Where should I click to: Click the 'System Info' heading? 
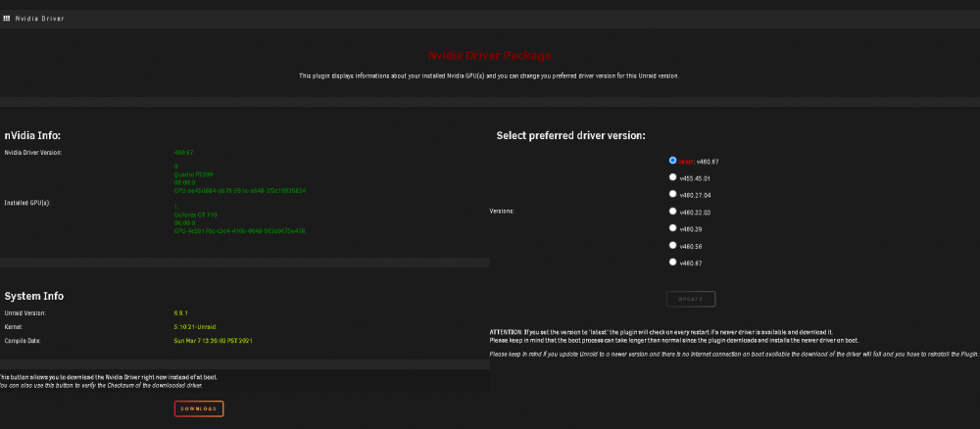[x=33, y=296]
